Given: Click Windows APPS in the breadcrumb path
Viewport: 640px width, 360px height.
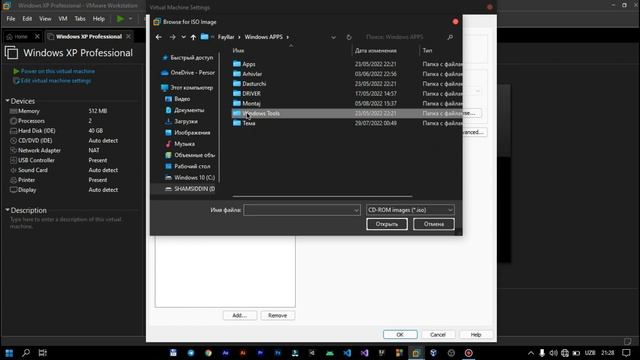Looking at the screenshot, I should (x=264, y=37).
